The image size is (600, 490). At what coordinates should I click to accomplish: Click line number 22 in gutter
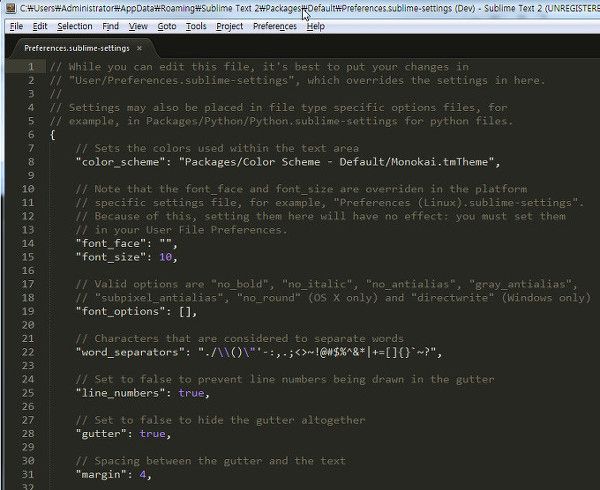pos(28,352)
